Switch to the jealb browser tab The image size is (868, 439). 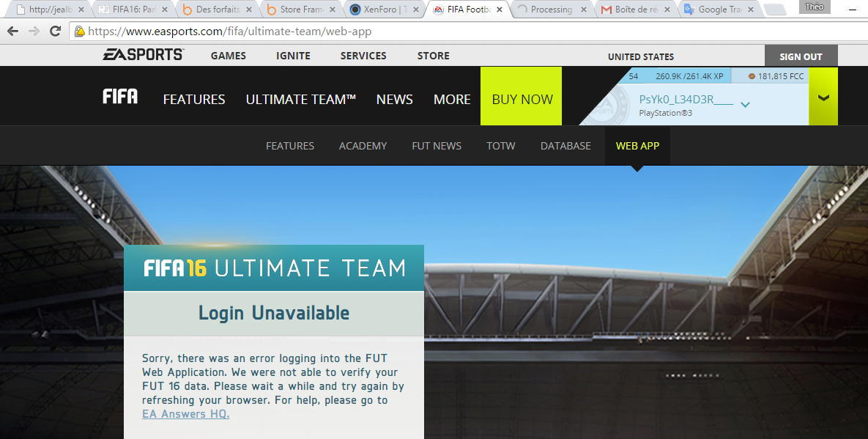[47, 10]
